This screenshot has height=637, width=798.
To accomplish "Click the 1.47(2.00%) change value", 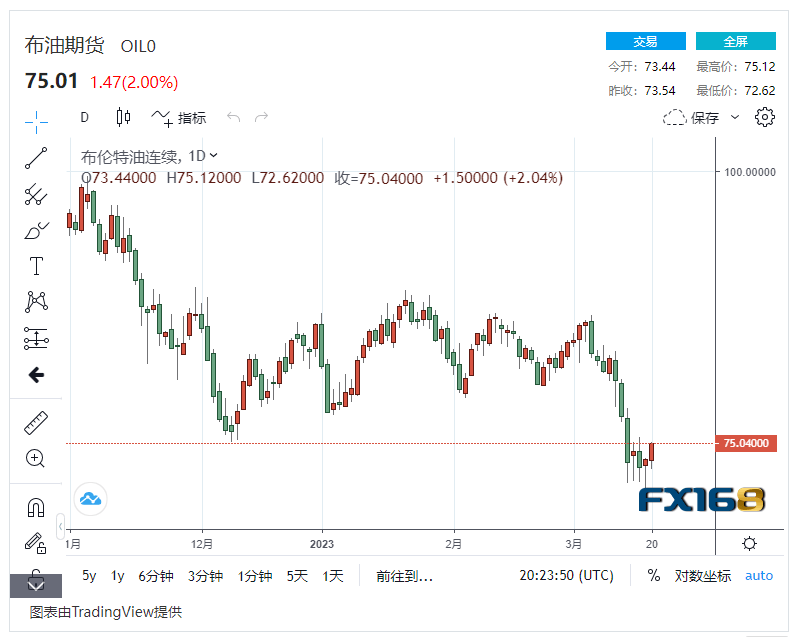I will pos(134,82).
